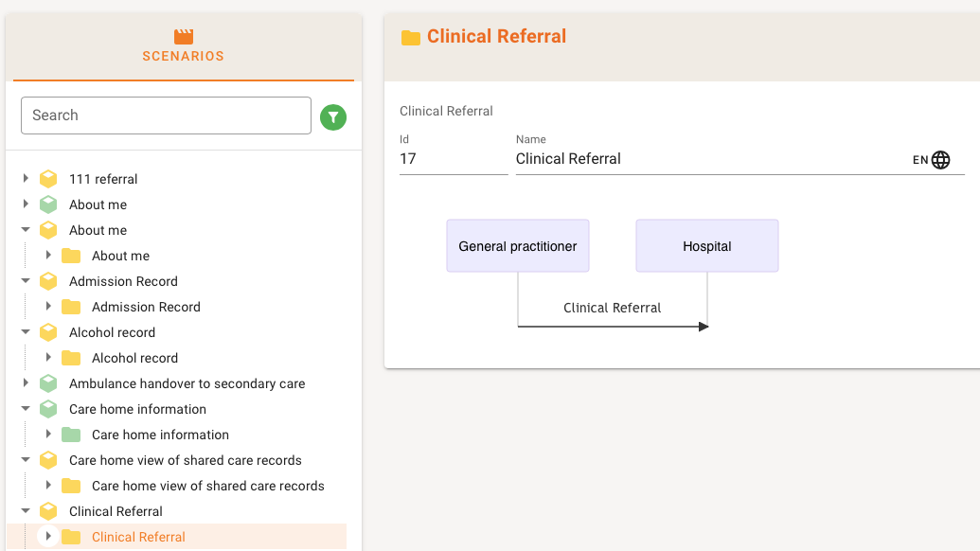Click the Name field containing Clinical Referral

[710, 159]
